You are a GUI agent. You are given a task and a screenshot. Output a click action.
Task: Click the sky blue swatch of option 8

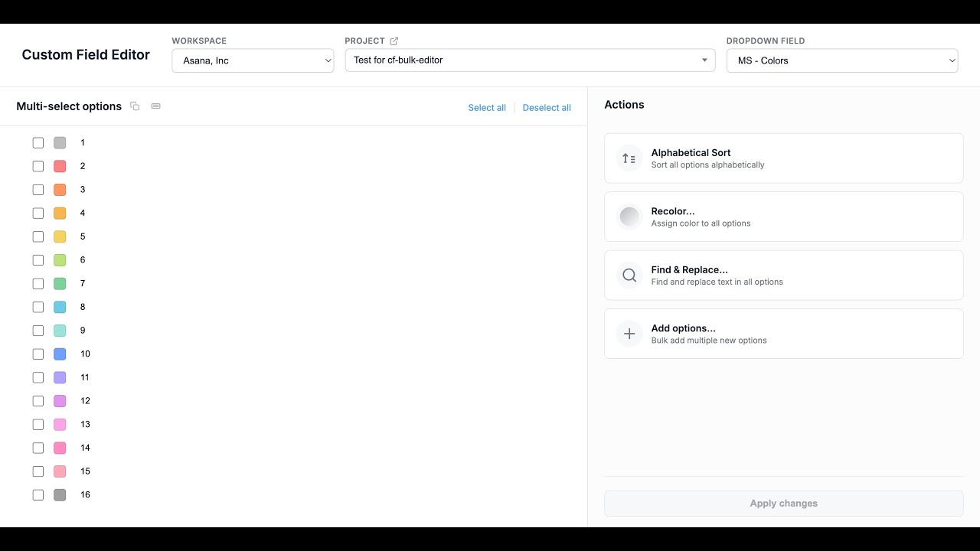(60, 307)
